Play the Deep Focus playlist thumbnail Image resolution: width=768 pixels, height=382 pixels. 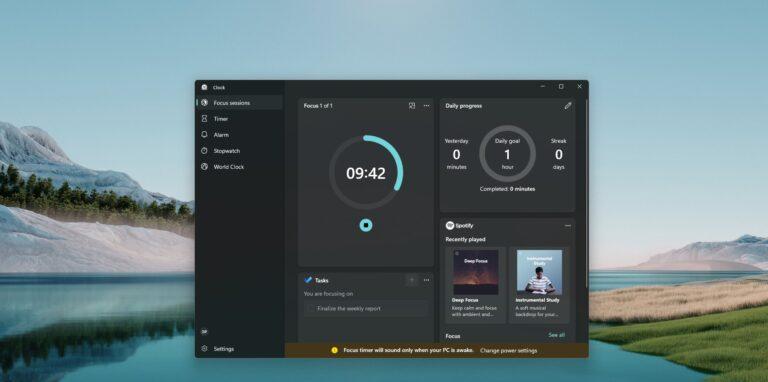tap(476, 272)
